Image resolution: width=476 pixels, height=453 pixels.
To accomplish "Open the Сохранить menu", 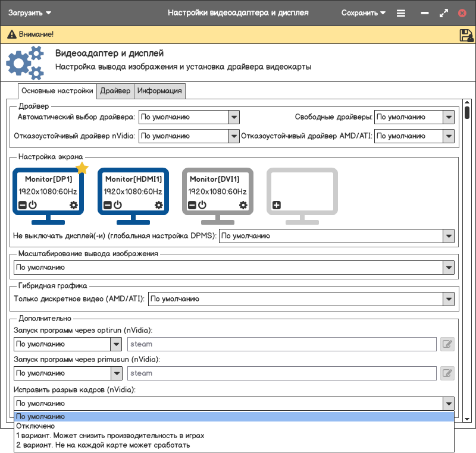I will (x=364, y=12).
